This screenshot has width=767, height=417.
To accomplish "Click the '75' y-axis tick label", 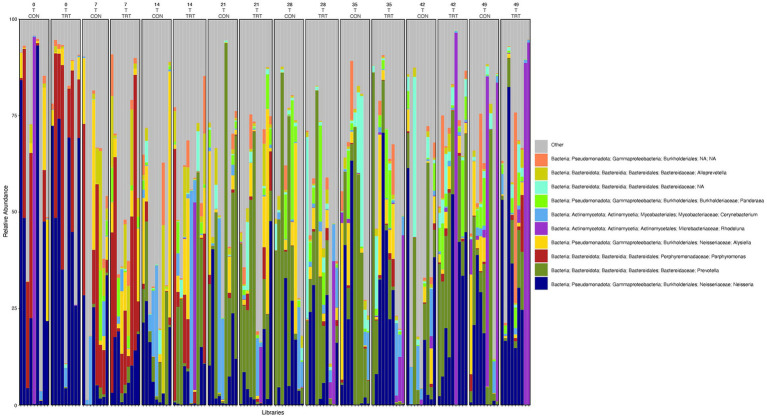I will click(x=14, y=116).
